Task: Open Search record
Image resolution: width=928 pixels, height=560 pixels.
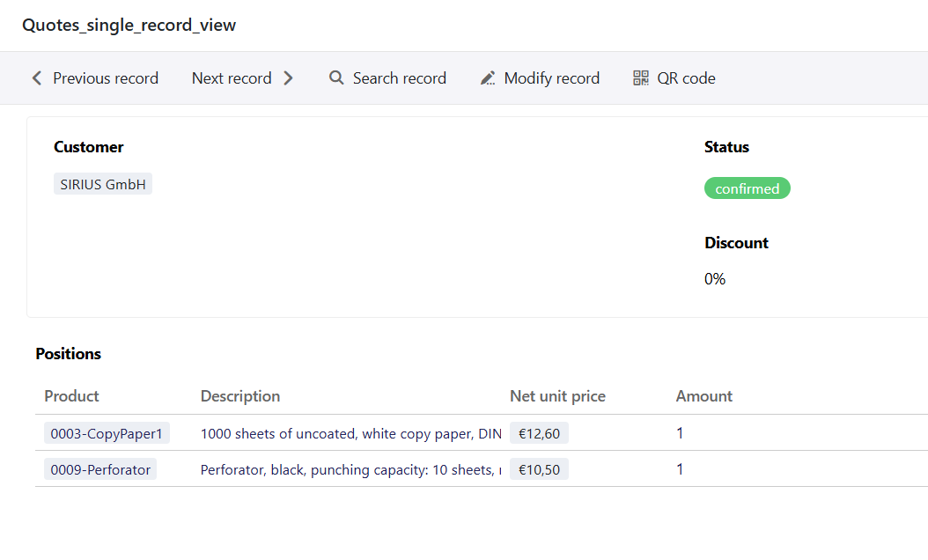Action: tap(399, 78)
